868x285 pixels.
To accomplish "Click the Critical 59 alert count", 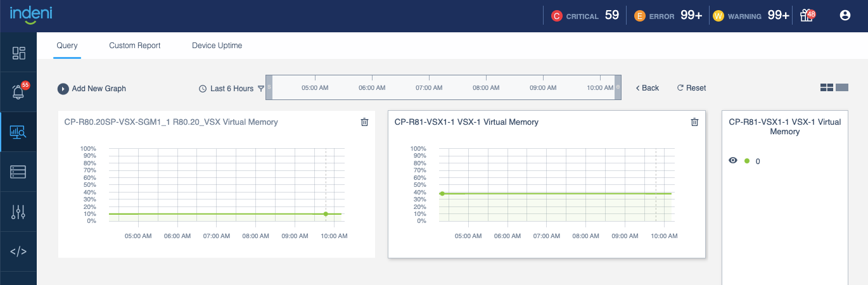I will pos(612,15).
